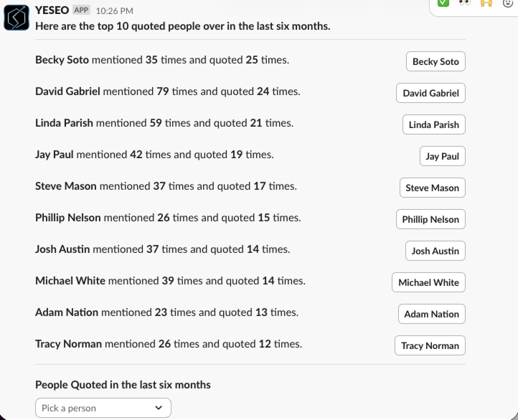Click the Jay Paul button
The height and width of the screenshot is (420, 518).
tap(442, 156)
